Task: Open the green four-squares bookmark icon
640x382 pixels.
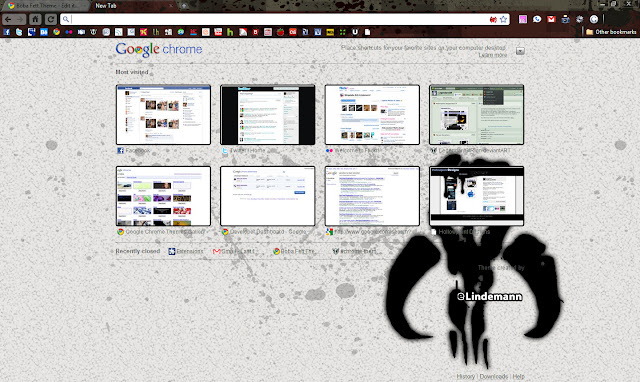Action: [342, 32]
